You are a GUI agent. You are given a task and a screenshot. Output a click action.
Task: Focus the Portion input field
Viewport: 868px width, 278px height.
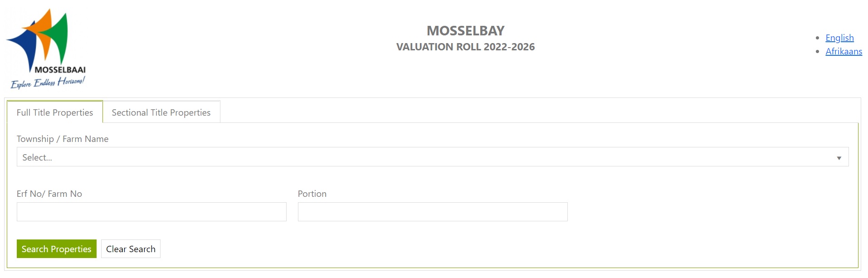(x=433, y=212)
